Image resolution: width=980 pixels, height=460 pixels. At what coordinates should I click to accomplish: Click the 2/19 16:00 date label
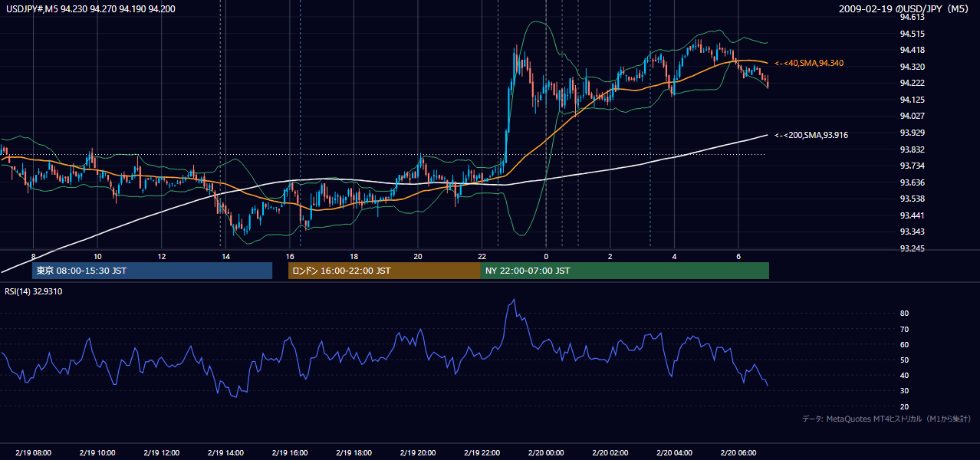(x=289, y=452)
